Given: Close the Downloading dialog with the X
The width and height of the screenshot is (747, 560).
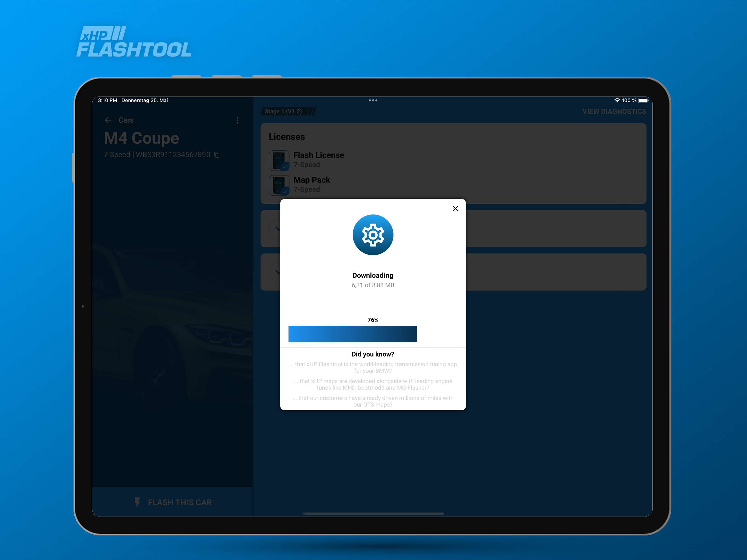Looking at the screenshot, I should (455, 208).
